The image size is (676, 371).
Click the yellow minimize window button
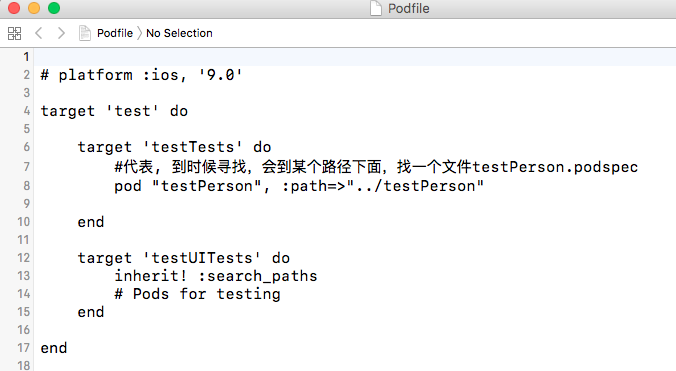pos(34,8)
